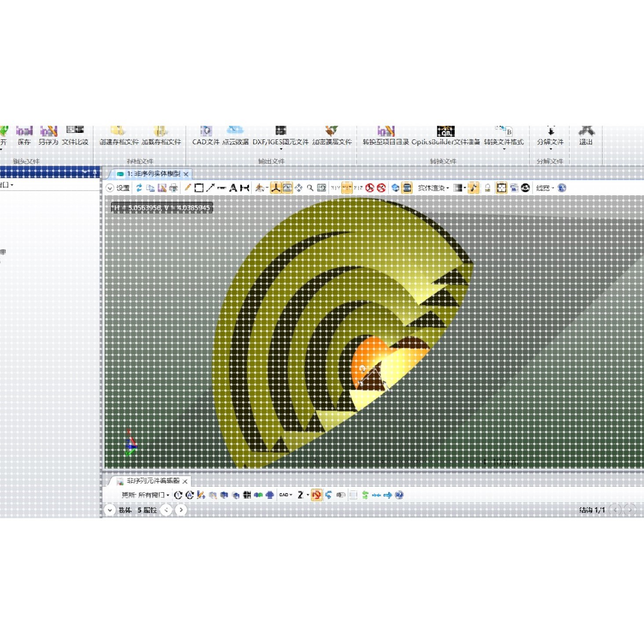Open the 实体渲染 rendering dropdown

point(434,188)
